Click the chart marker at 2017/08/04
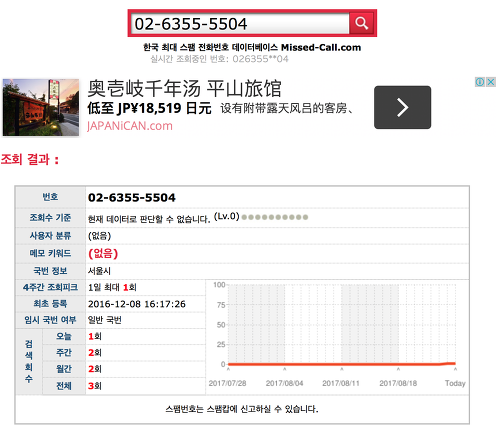This screenshot has width=500, height=429. pos(285,369)
